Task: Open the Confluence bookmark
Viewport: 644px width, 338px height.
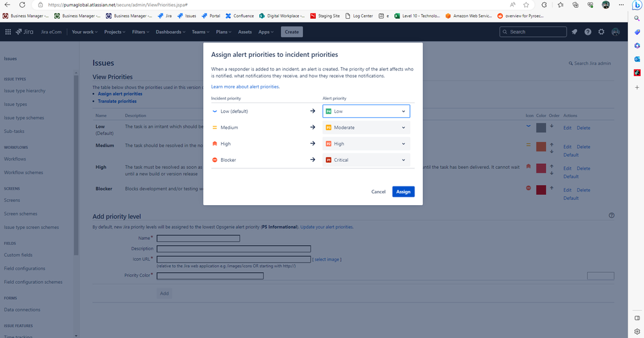Action: (239, 16)
